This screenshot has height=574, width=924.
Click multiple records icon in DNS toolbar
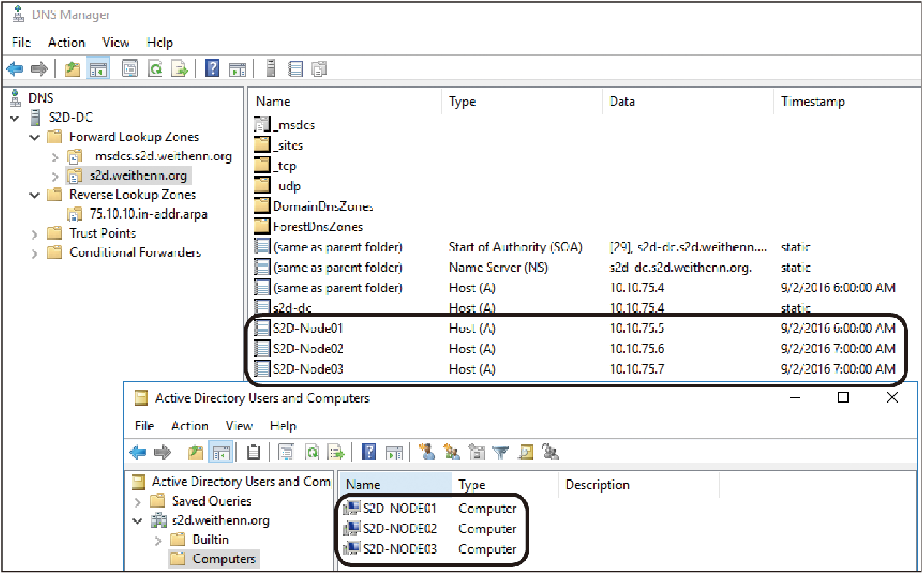(x=319, y=68)
